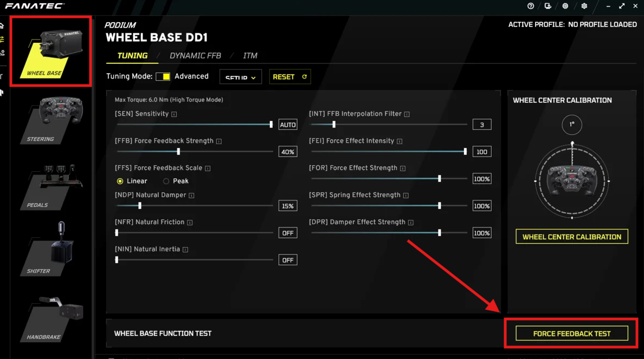
Task: Switch to the ITM tab
Action: pyautogui.click(x=250, y=55)
